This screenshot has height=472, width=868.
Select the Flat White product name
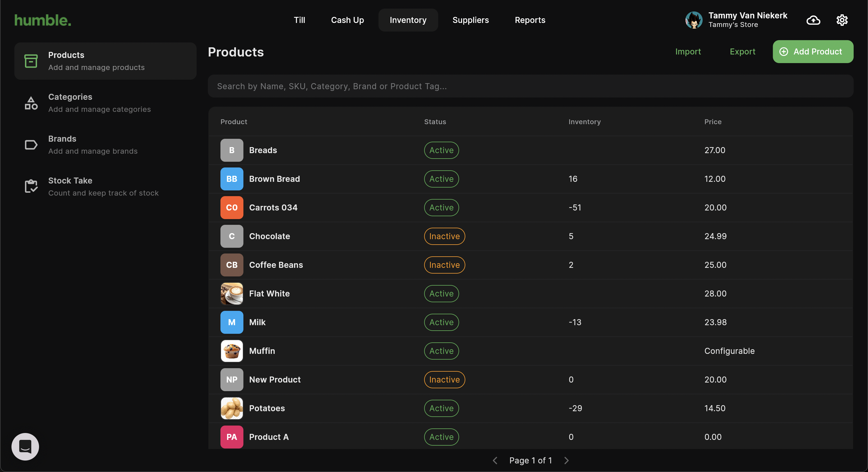click(269, 293)
